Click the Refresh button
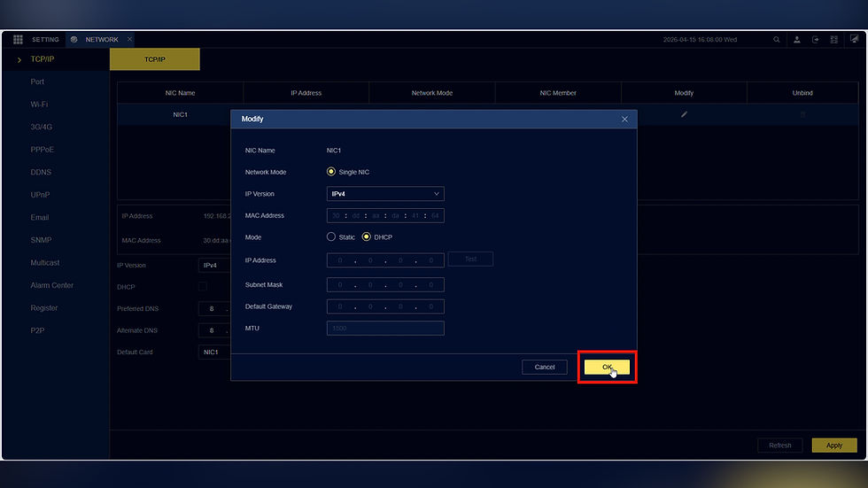 780,445
